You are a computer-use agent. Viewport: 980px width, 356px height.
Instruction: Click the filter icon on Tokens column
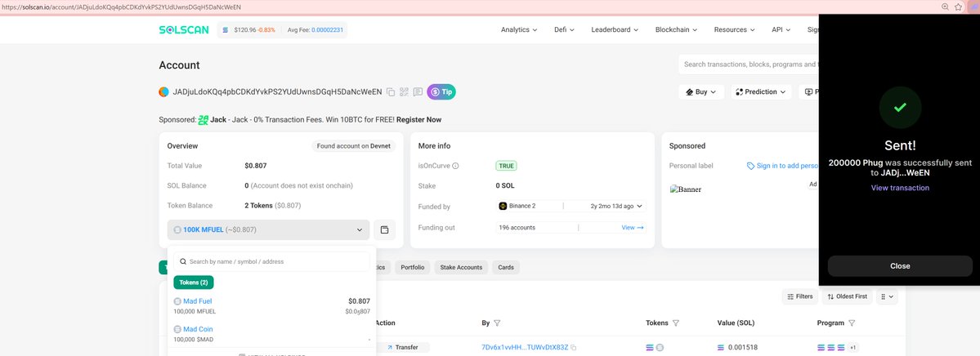[x=676, y=323]
